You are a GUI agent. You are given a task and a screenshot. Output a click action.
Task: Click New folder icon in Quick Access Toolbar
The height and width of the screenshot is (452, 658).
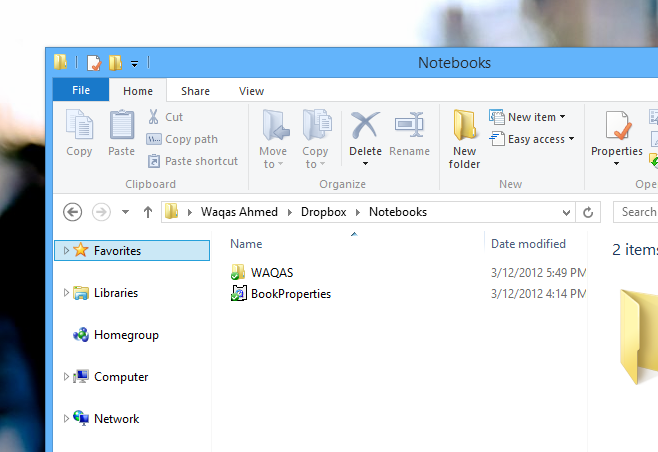click(115, 63)
